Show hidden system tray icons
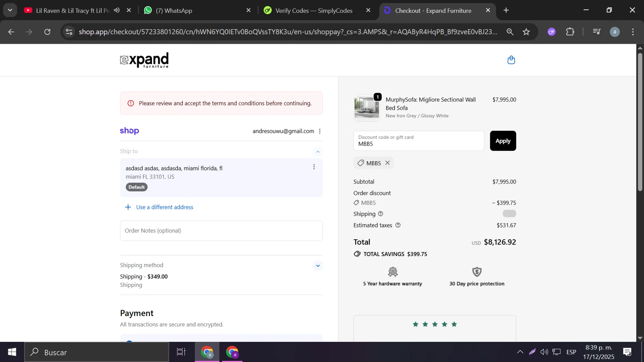The image size is (644, 362). click(520, 352)
